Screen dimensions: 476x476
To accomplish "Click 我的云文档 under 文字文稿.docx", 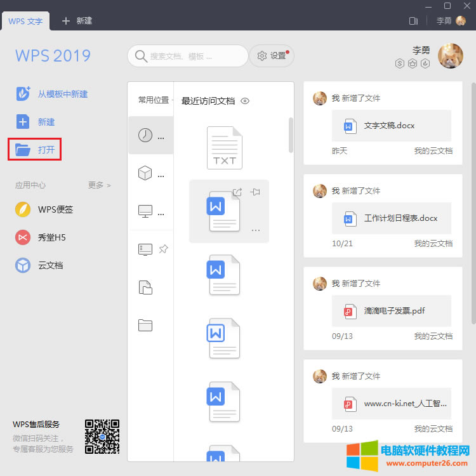I will [x=433, y=150].
